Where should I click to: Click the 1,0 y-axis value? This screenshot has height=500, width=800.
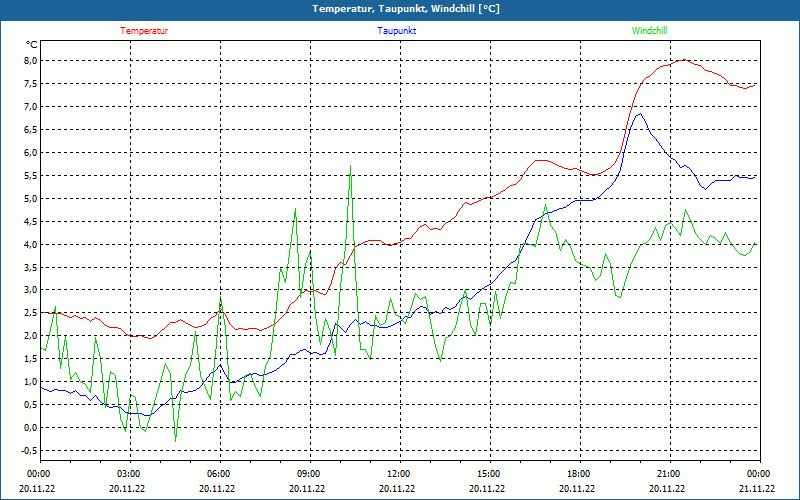click(x=31, y=382)
